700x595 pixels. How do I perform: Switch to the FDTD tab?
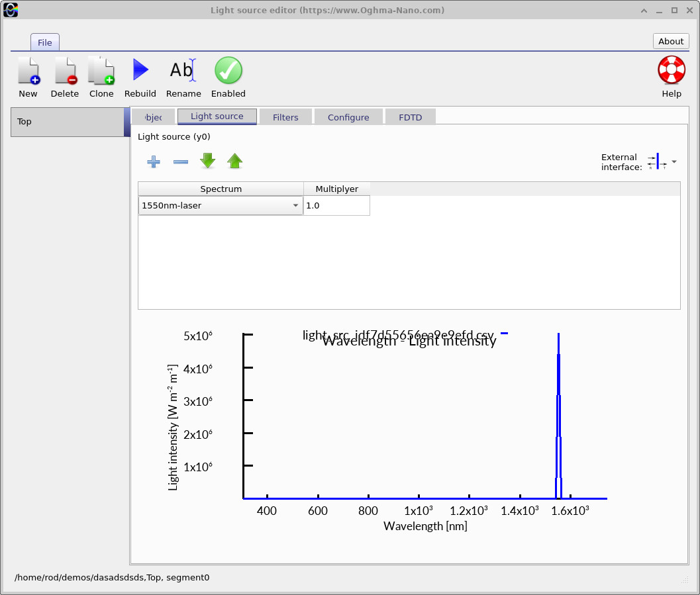[x=411, y=117]
